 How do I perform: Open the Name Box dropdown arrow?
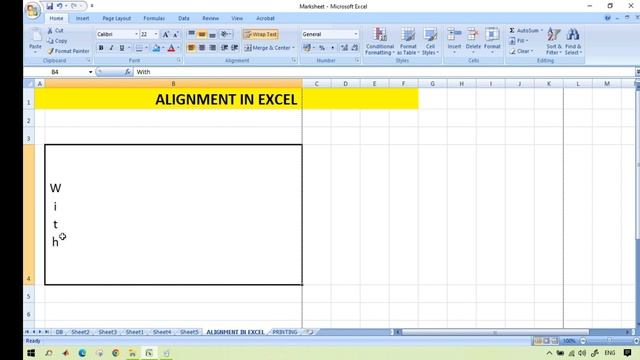(90, 72)
